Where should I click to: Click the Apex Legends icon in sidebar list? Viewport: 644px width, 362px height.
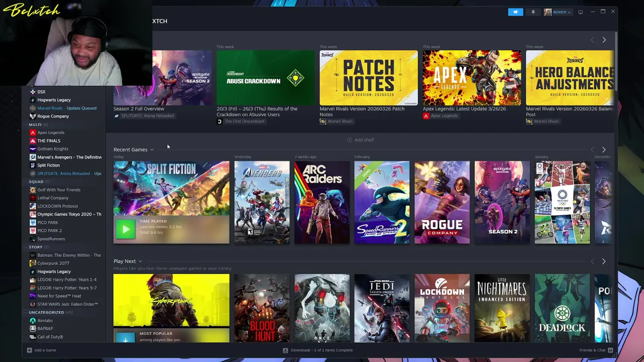click(x=33, y=133)
